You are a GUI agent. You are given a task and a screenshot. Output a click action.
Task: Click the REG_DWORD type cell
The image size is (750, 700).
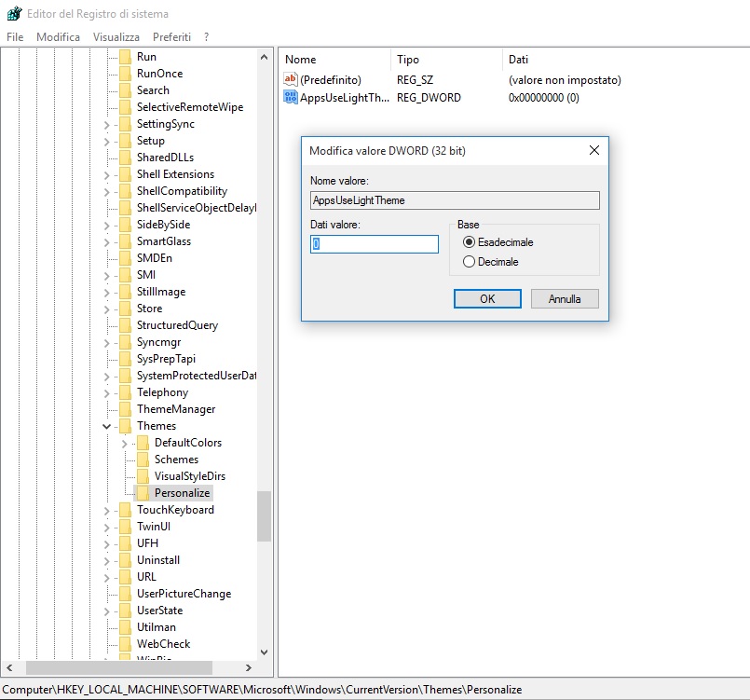pos(429,98)
